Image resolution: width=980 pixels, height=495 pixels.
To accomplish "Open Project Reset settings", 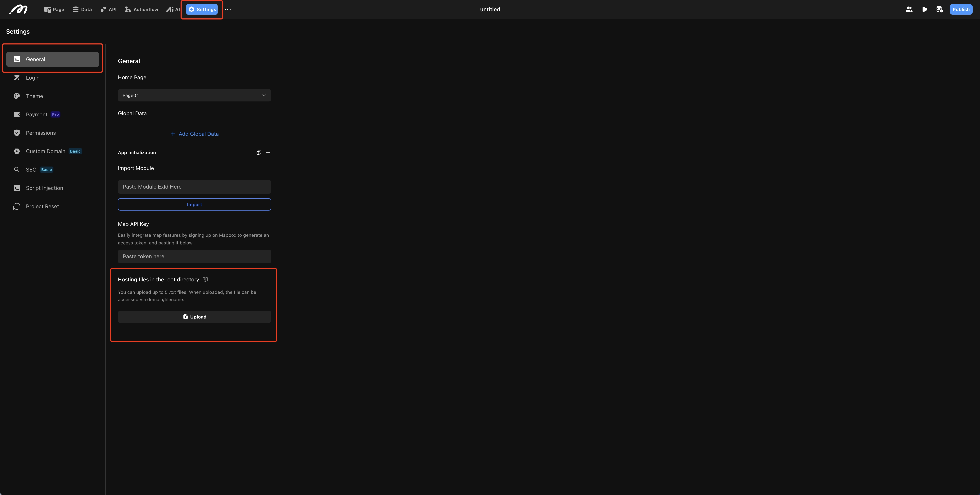I will coord(52,206).
